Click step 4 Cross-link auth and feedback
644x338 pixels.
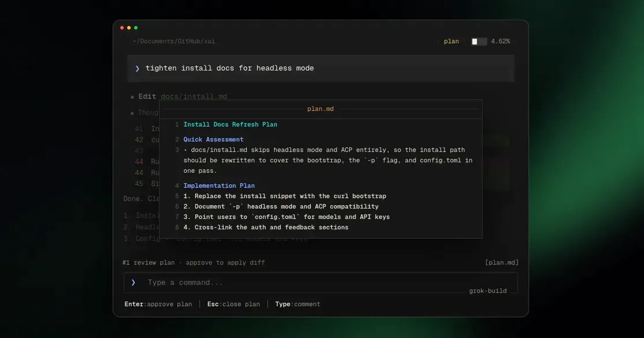pyautogui.click(x=266, y=228)
